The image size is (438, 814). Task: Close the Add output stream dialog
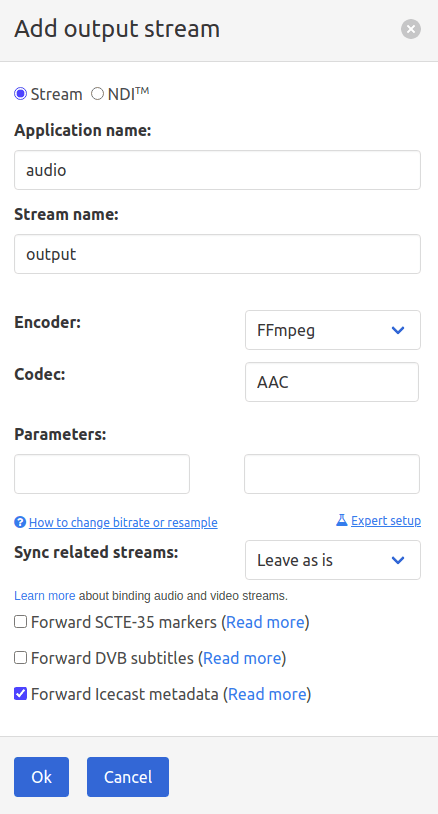point(410,29)
